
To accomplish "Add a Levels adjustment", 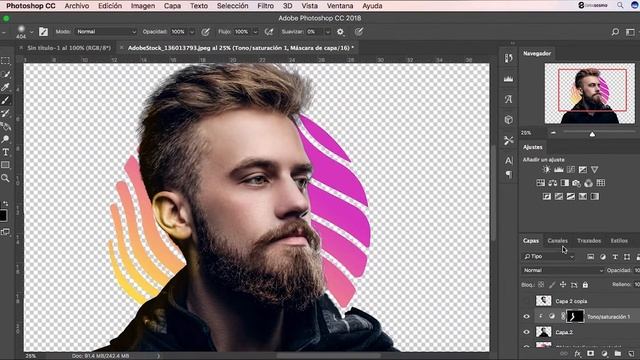I will 559,169.
